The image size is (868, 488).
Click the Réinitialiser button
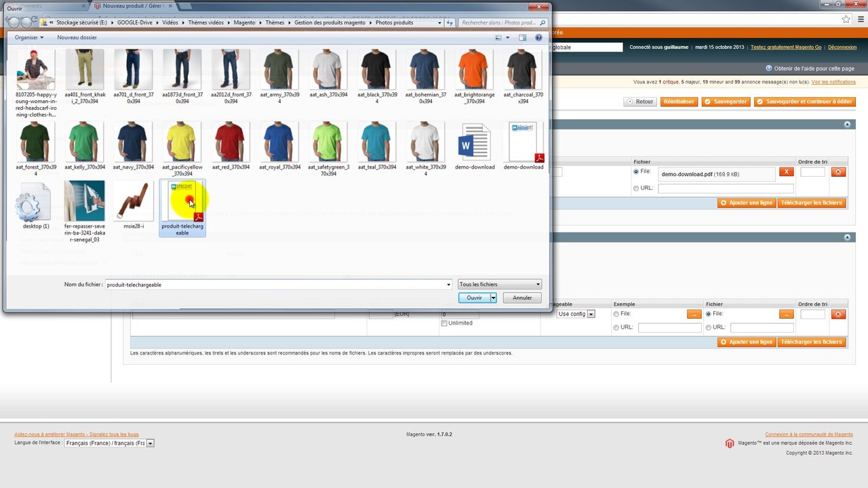(679, 102)
